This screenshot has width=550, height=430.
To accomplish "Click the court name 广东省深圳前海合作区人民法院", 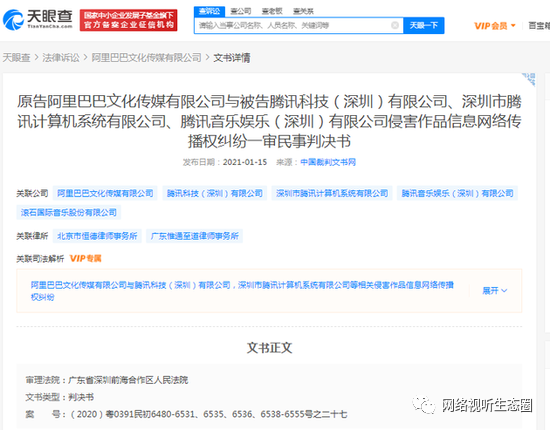I will point(128,380).
